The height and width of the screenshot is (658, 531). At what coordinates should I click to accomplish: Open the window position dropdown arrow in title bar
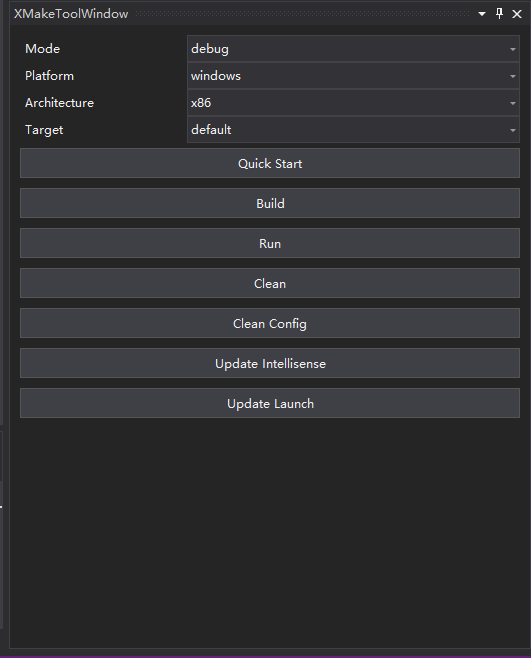(x=482, y=14)
